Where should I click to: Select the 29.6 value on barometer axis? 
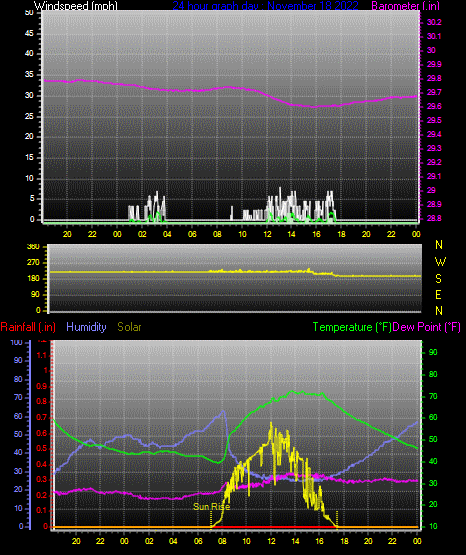point(434,107)
